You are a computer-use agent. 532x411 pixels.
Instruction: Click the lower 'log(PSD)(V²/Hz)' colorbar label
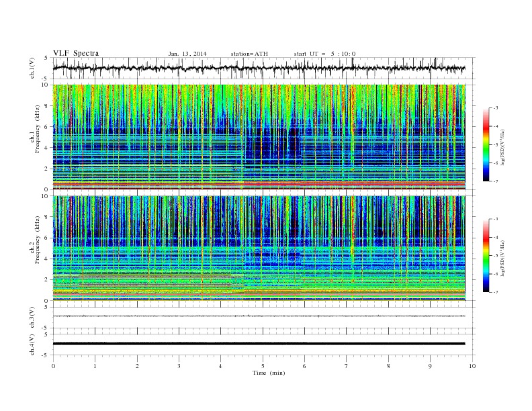pyautogui.click(x=502, y=258)
